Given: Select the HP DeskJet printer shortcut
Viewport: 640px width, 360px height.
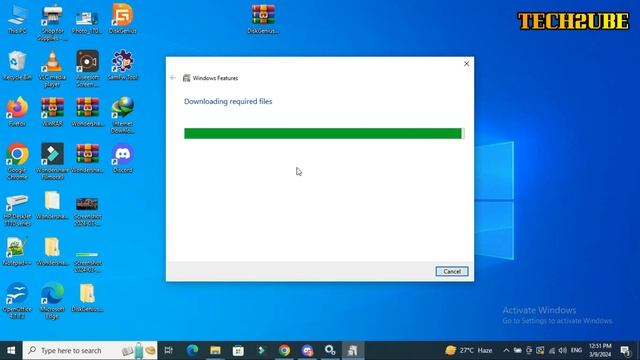Looking at the screenshot, I should (17, 209).
